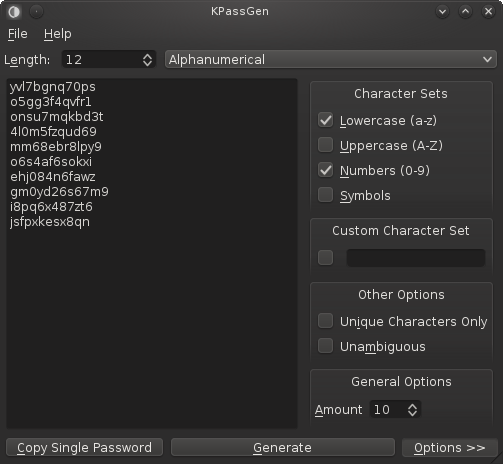Enable Unique Characters Only option
Screen dimensions: 503x464
click(x=325, y=321)
